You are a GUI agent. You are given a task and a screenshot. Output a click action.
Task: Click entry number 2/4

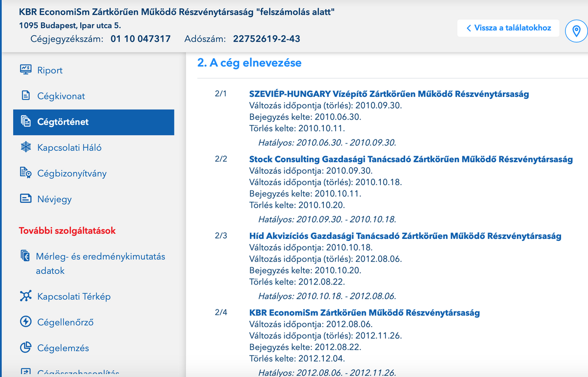[221, 312]
